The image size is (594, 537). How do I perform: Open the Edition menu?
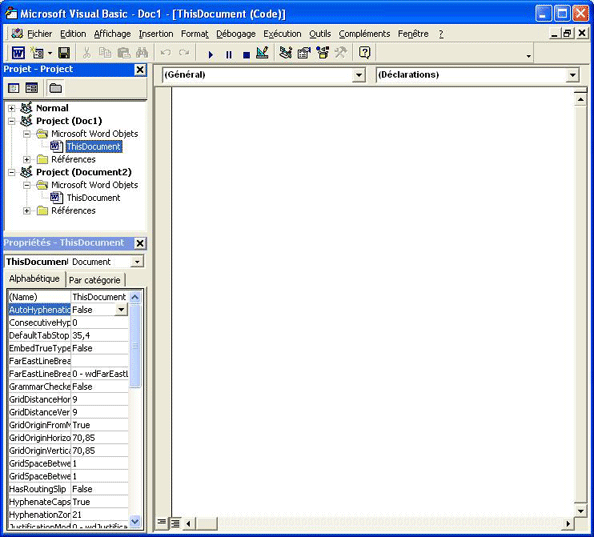pos(73,34)
